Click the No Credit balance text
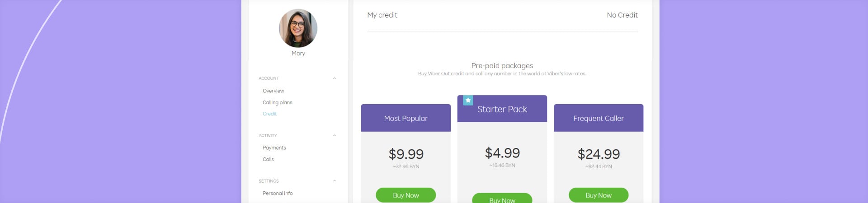868x203 pixels. (x=622, y=15)
